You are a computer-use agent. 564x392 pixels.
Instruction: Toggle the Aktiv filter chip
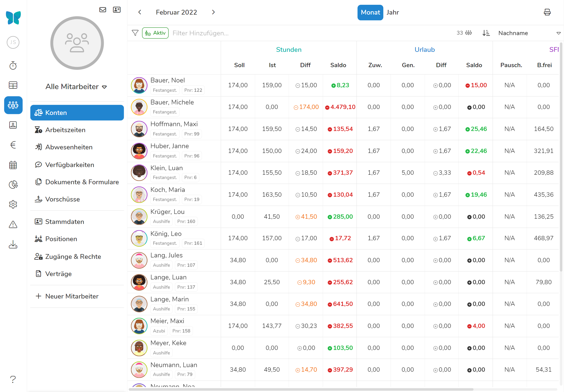[155, 33]
